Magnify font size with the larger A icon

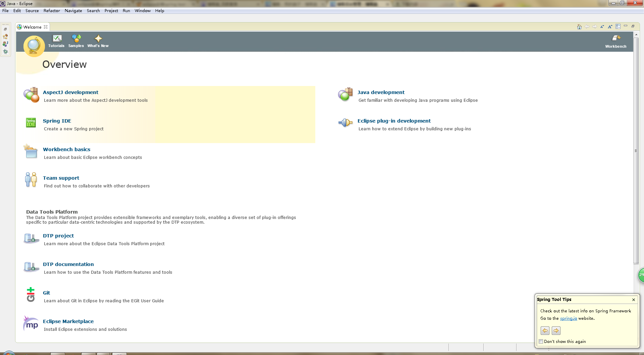coord(610,27)
